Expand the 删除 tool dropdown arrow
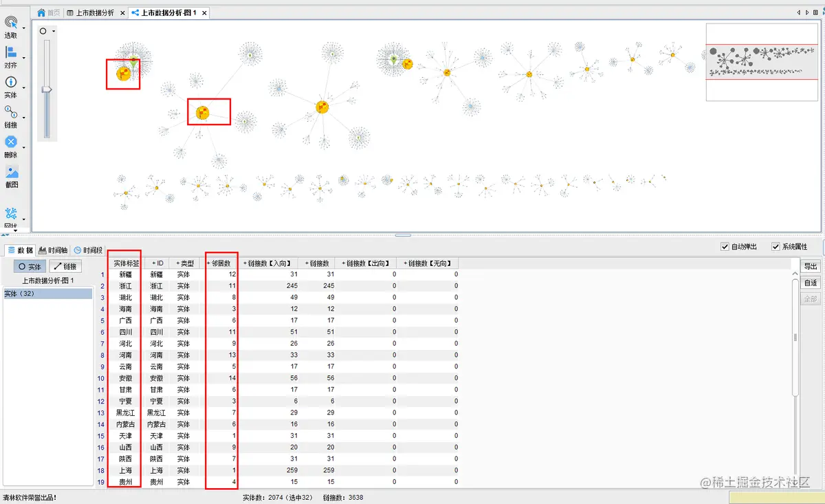Viewport: 825px width, 504px height. [23, 147]
